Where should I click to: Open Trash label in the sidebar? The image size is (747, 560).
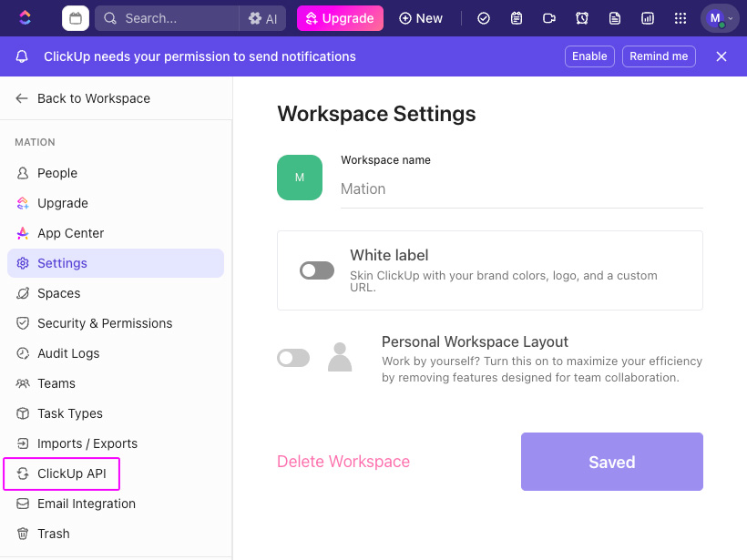54,534
